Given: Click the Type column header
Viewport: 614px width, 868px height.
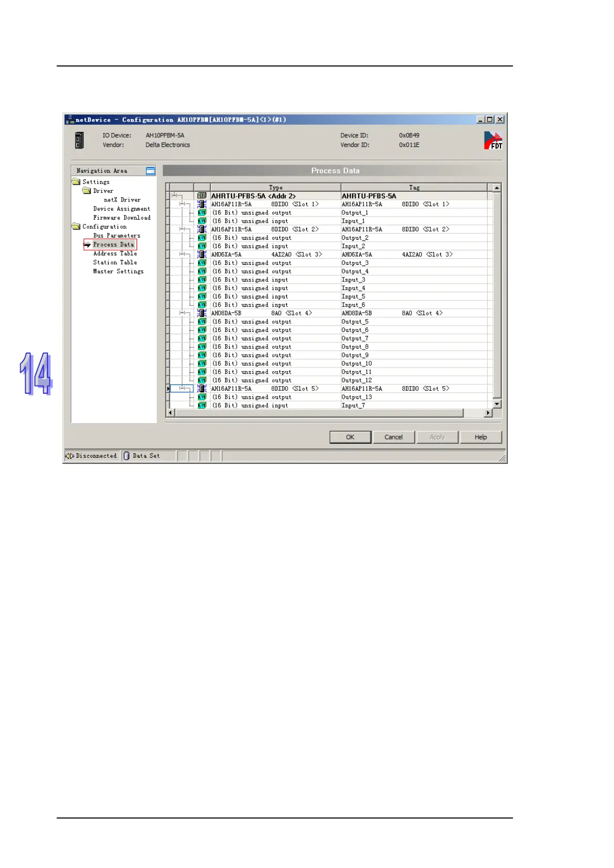Looking at the screenshot, I should [275, 188].
